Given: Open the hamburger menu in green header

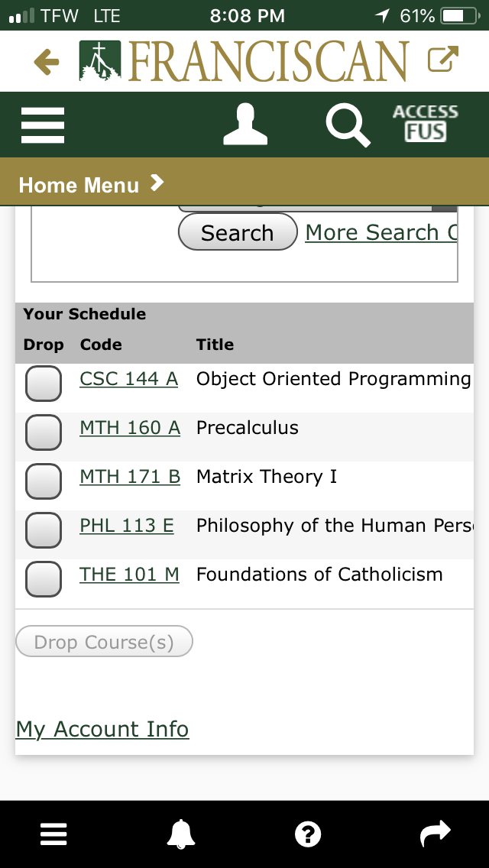Looking at the screenshot, I should [x=43, y=125].
